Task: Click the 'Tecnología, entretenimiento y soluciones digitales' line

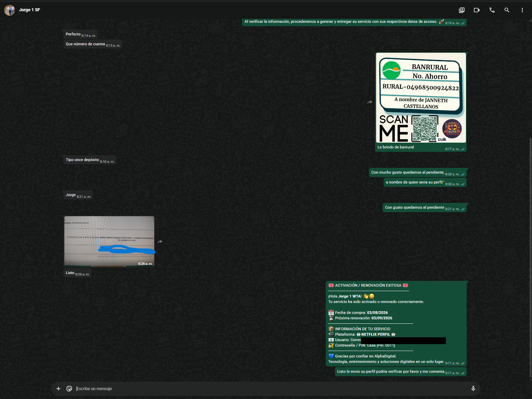Action: click(386, 362)
